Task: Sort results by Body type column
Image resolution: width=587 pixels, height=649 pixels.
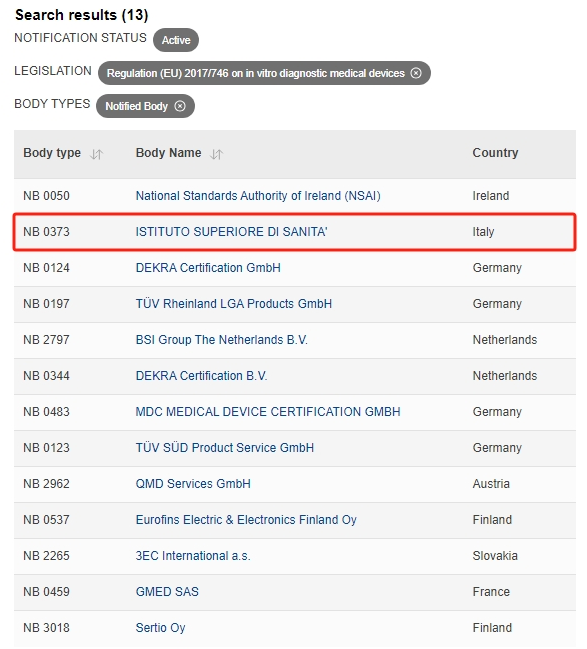Action: click(96, 154)
